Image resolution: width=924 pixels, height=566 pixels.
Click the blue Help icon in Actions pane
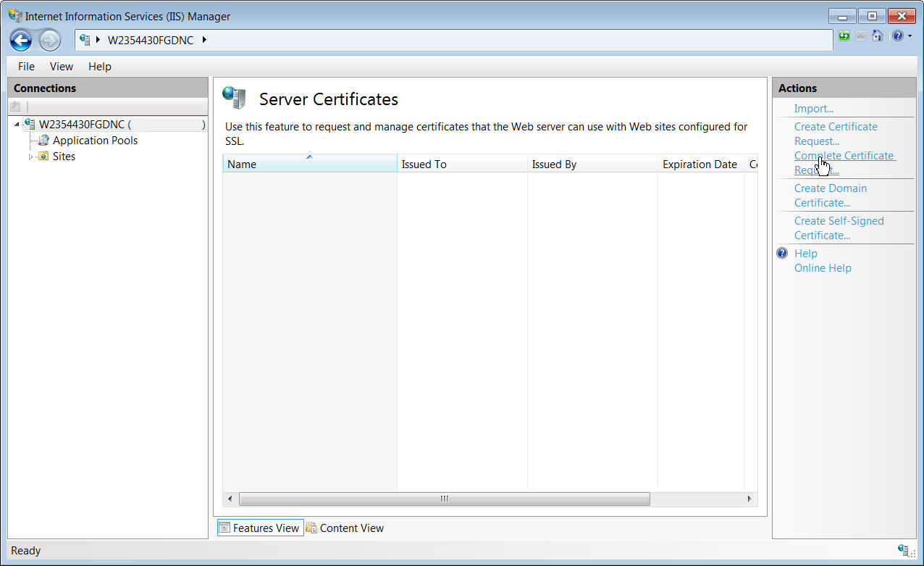(x=782, y=254)
